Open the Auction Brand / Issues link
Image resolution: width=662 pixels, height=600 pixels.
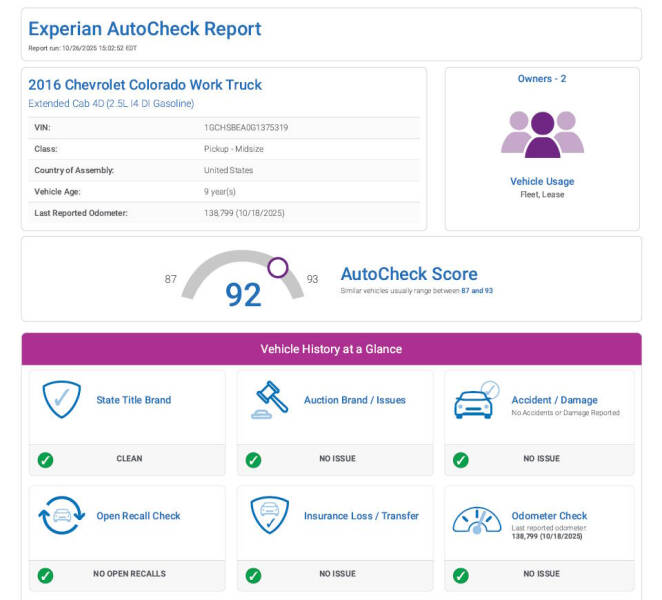coord(354,400)
